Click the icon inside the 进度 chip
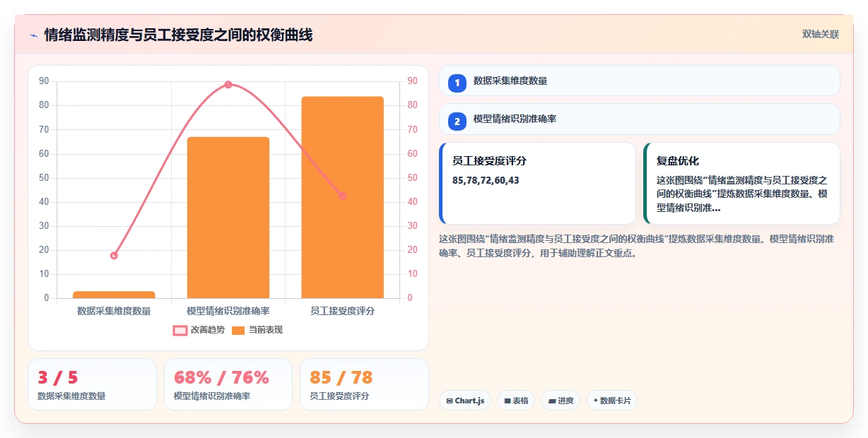 [551, 401]
